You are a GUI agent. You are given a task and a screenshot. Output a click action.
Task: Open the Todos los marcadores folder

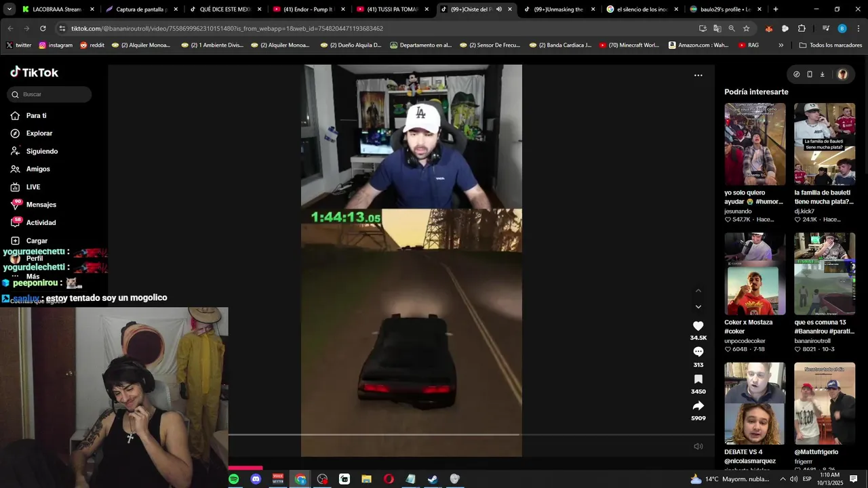(x=831, y=45)
